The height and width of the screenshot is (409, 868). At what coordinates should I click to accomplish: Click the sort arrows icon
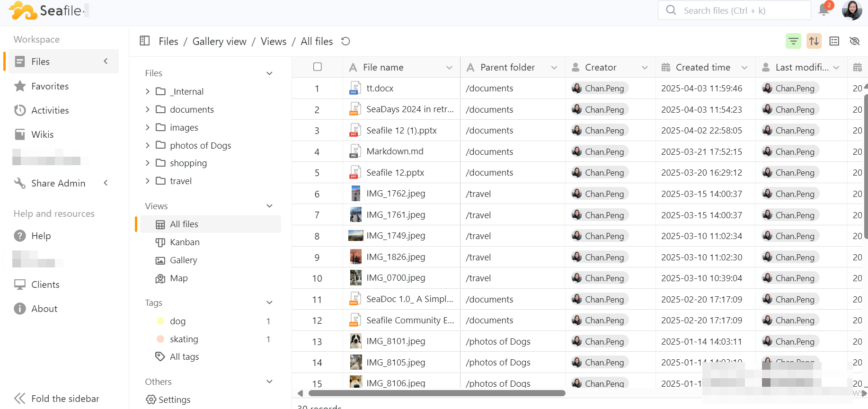click(x=814, y=41)
